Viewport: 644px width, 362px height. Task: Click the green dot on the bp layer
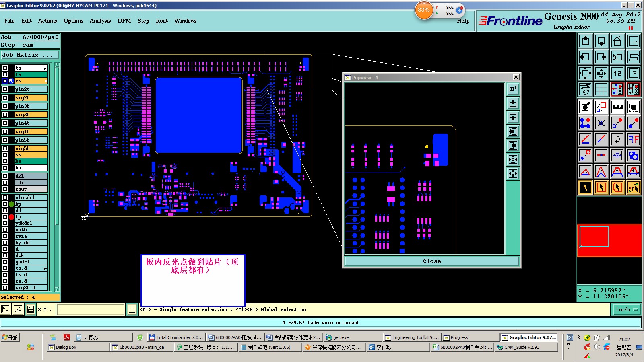pos(11,204)
